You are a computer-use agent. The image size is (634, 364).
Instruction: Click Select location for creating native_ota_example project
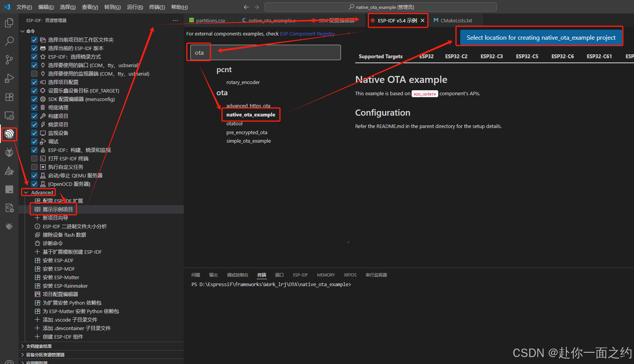(x=541, y=37)
